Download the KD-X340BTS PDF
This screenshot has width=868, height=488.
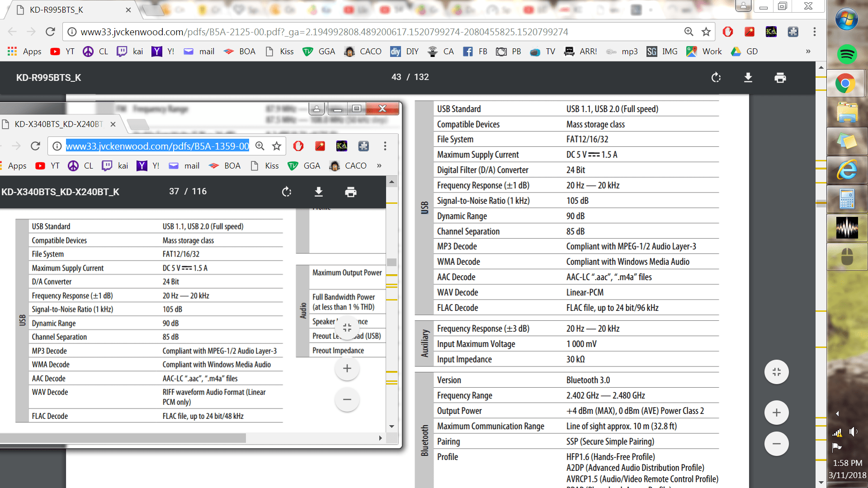tap(319, 192)
